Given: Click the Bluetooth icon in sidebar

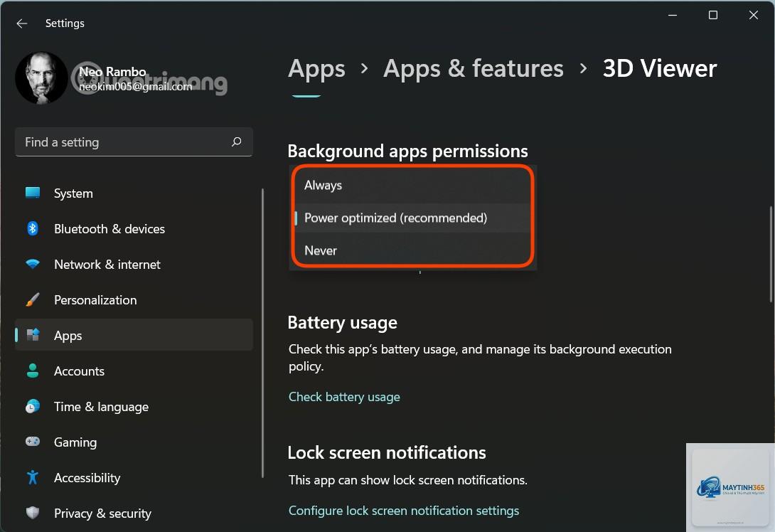Looking at the screenshot, I should coord(33,228).
